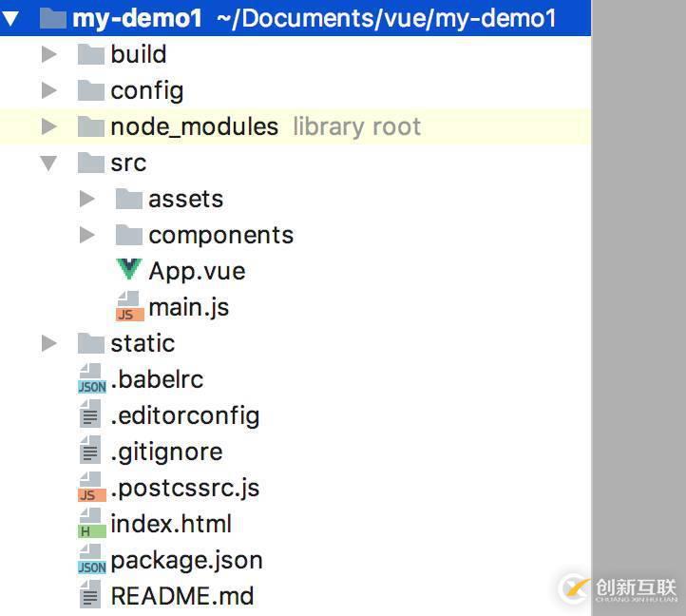Collapse the src folder arrow
This screenshot has width=686, height=616.
point(49,163)
